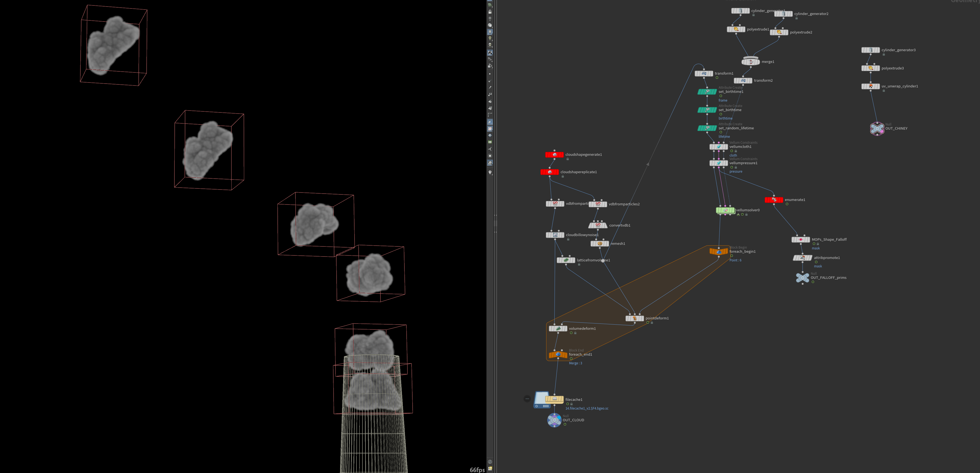Image resolution: width=980 pixels, height=473 pixels.
Task: Click the 'Merge : 3' label under foreach_end1
Action: [575, 364]
